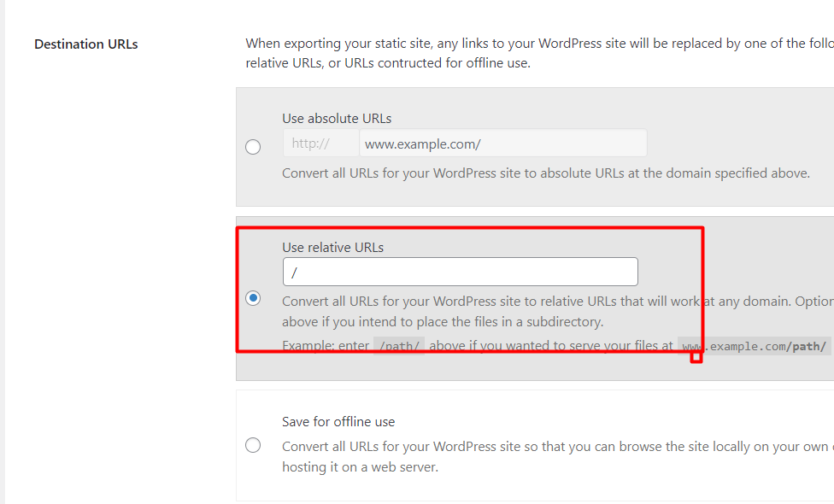Click inside the www.example.com/ URL field
Screen dimensions: 834x504
point(502,142)
